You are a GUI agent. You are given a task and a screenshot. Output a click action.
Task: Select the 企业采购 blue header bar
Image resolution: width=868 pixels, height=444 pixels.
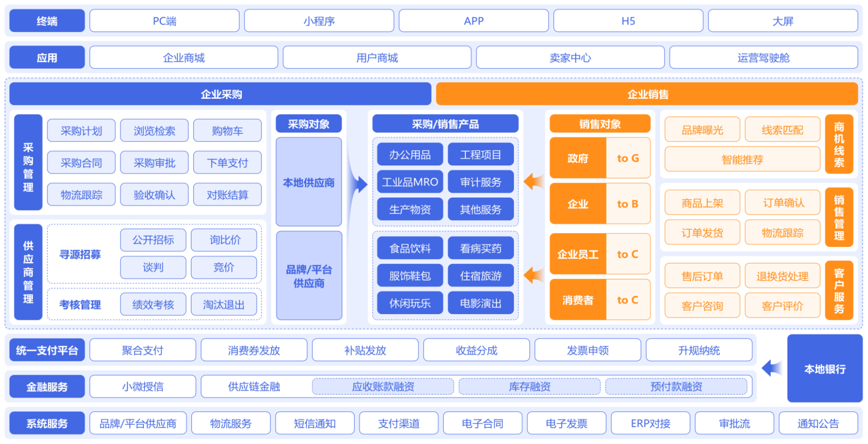click(x=220, y=94)
